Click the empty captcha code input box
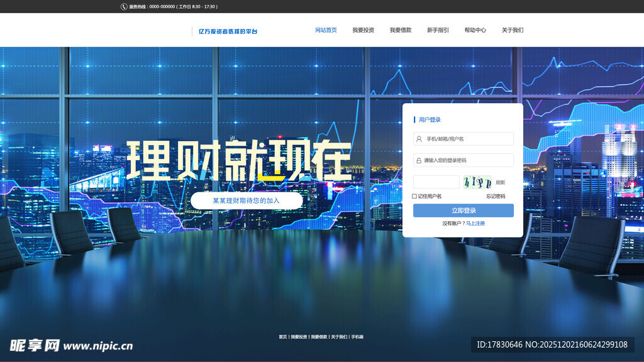Image resolution: width=644 pixels, height=362 pixels. 436,182
